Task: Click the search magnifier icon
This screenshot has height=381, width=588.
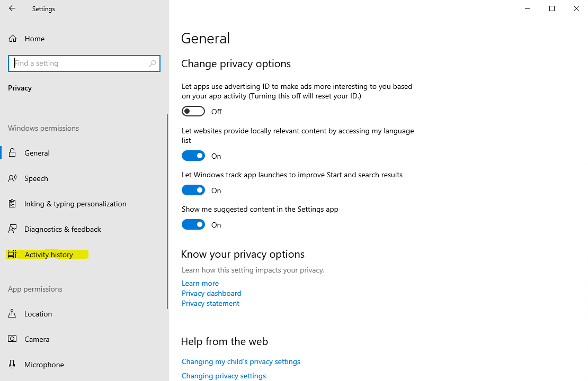Action: coord(153,63)
